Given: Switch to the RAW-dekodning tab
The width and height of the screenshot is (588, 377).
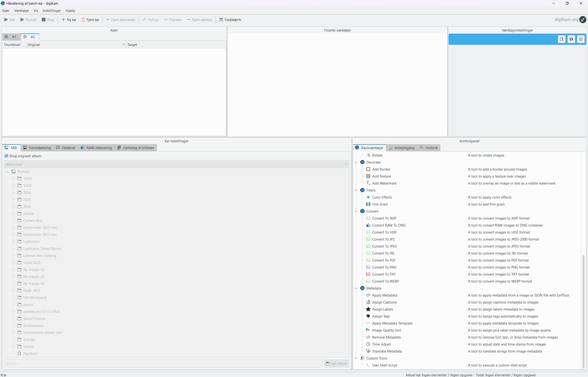Looking at the screenshot, I should coord(96,148).
